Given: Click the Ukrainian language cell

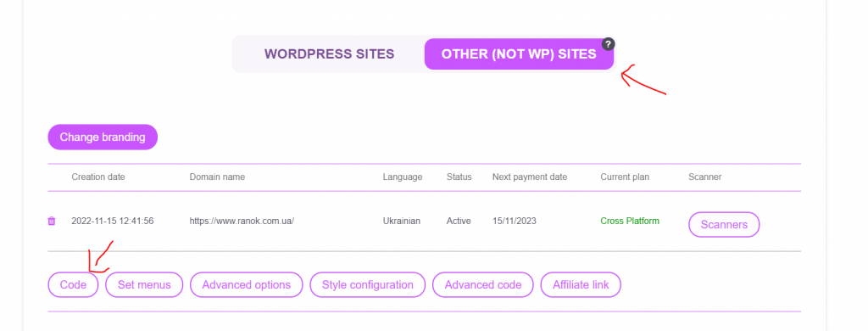Looking at the screenshot, I should click(x=401, y=221).
